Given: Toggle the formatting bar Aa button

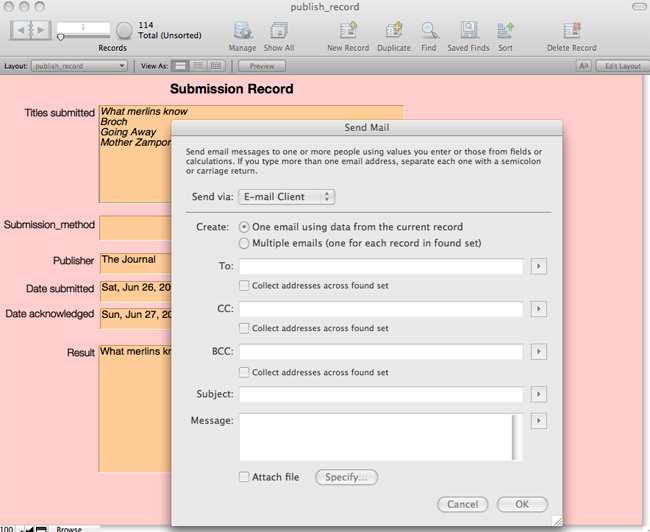Looking at the screenshot, I should [584, 66].
